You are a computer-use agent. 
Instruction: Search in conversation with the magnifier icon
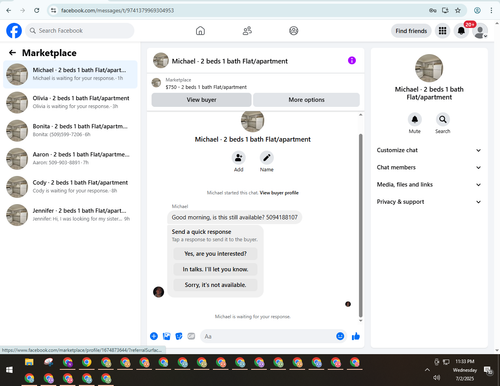[443, 119]
